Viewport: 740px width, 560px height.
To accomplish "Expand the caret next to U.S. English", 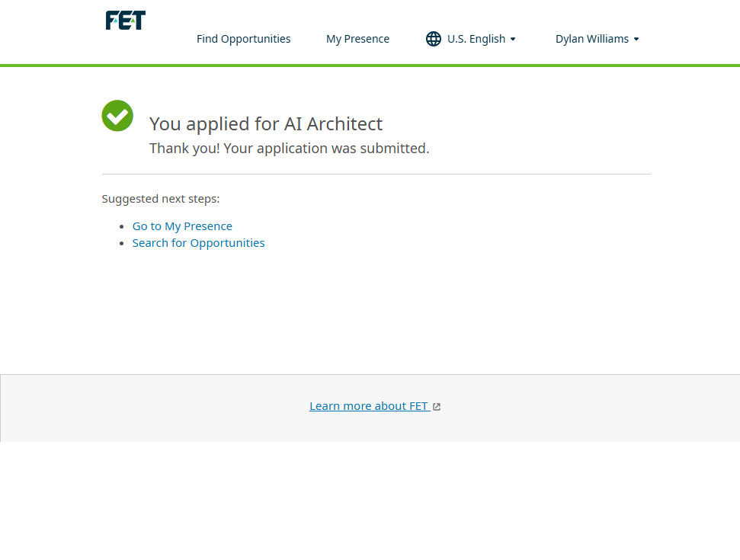I will pyautogui.click(x=513, y=39).
